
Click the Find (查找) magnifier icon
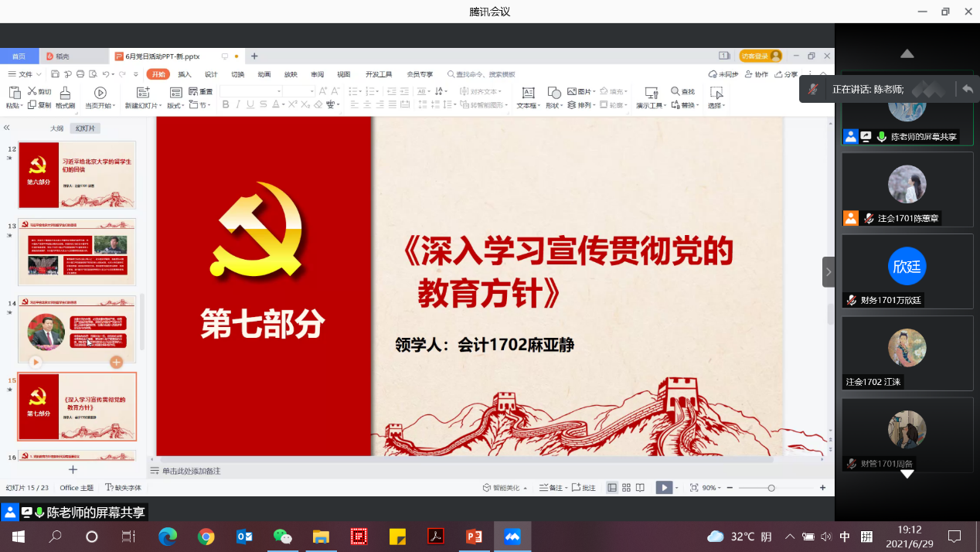(675, 91)
